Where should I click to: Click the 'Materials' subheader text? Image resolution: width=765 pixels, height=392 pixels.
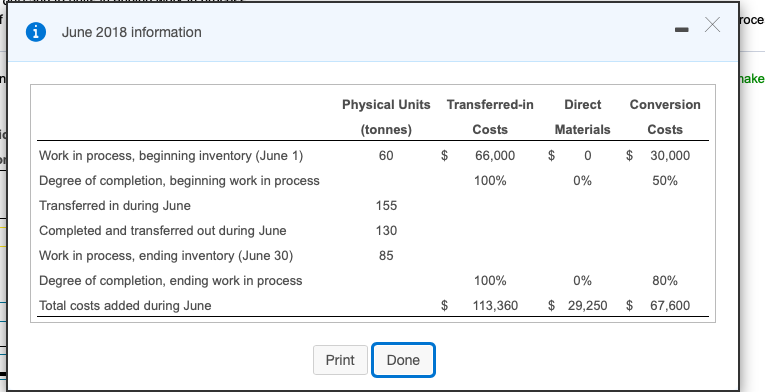pyautogui.click(x=583, y=130)
